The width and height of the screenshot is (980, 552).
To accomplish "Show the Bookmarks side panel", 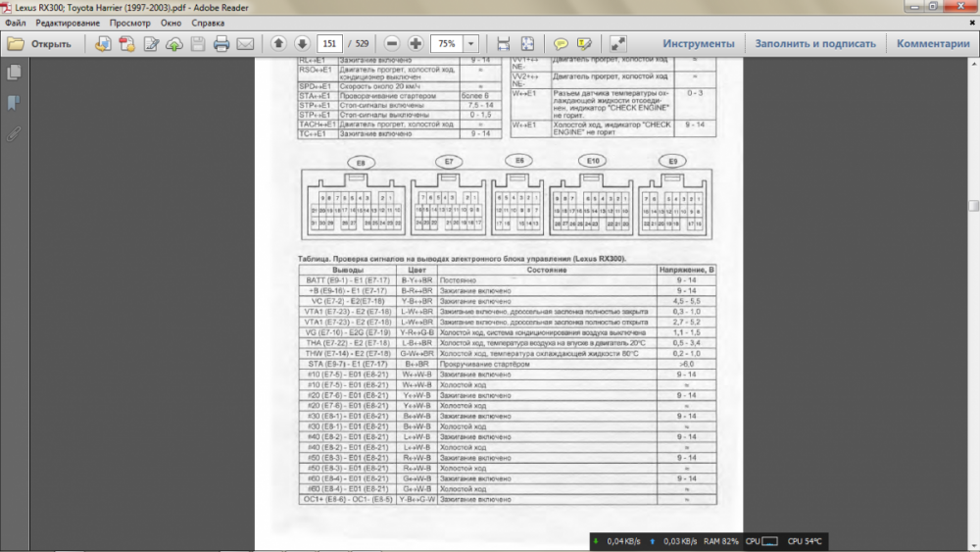I will click(14, 103).
